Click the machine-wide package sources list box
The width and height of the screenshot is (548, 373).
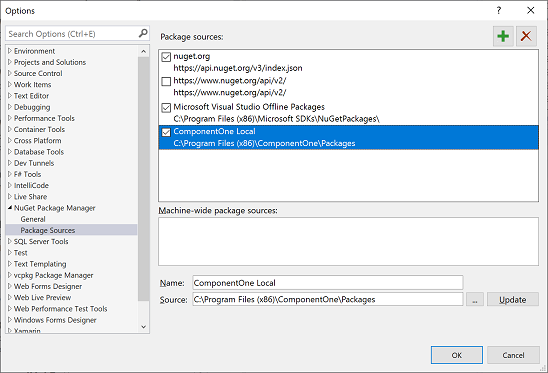point(348,242)
